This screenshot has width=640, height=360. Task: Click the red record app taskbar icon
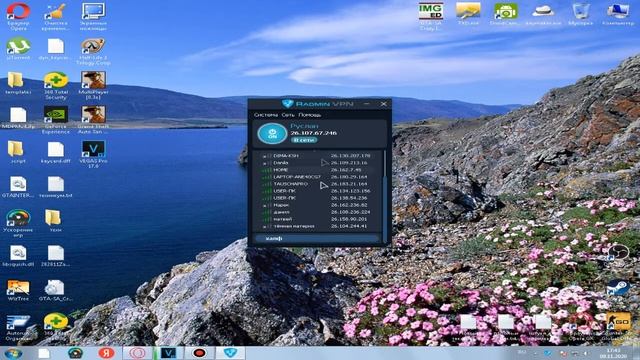point(199,353)
